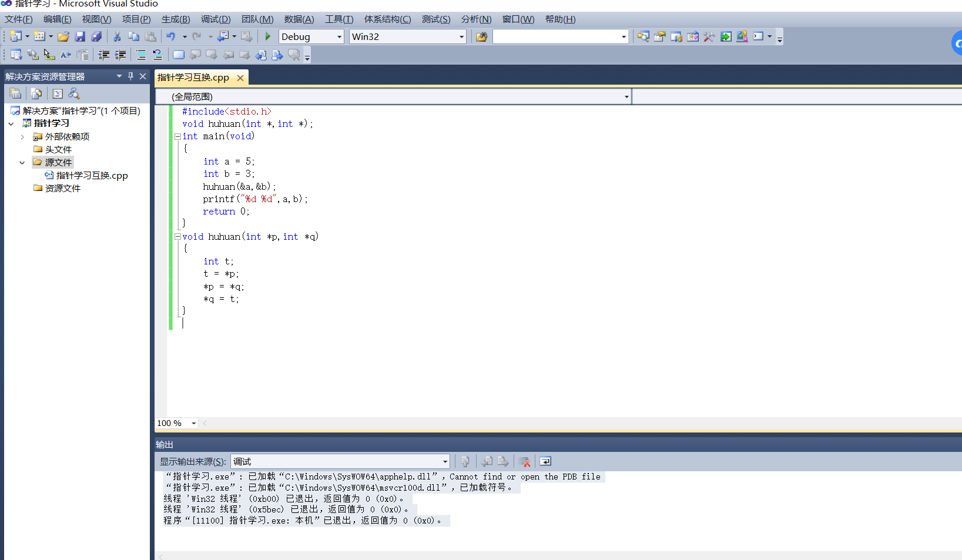Image resolution: width=962 pixels, height=560 pixels.
Task: Click the Uncomment Selection icon
Action: point(157,55)
